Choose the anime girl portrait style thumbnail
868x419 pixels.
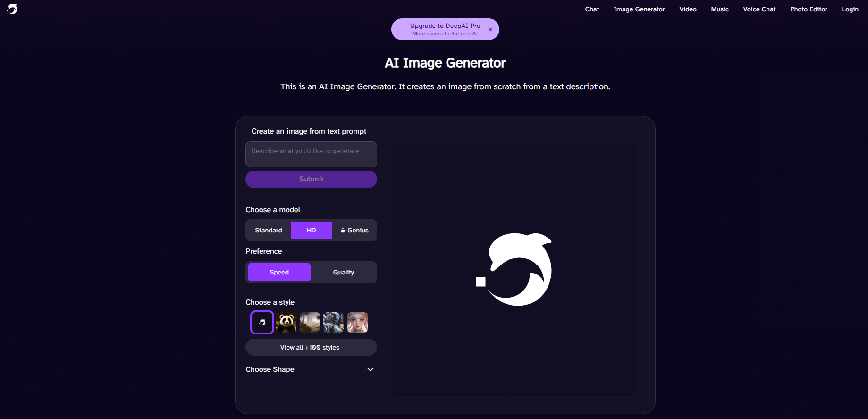pyautogui.click(x=357, y=322)
